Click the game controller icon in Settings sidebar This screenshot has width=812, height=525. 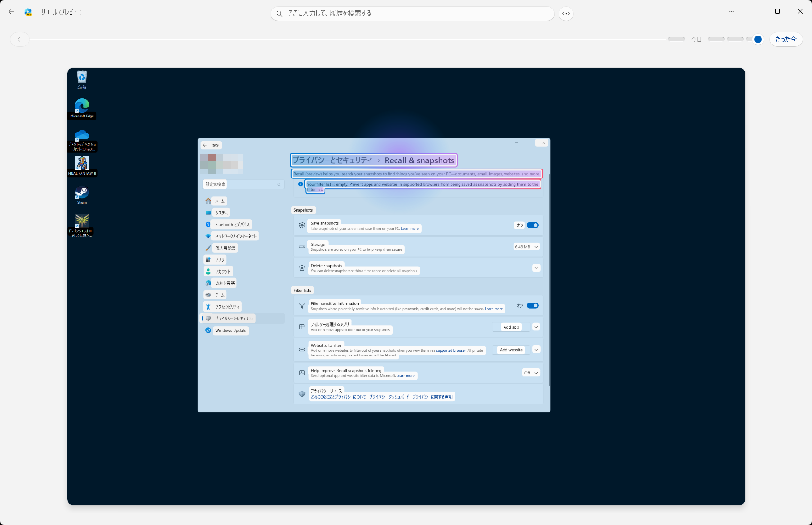pyautogui.click(x=208, y=295)
